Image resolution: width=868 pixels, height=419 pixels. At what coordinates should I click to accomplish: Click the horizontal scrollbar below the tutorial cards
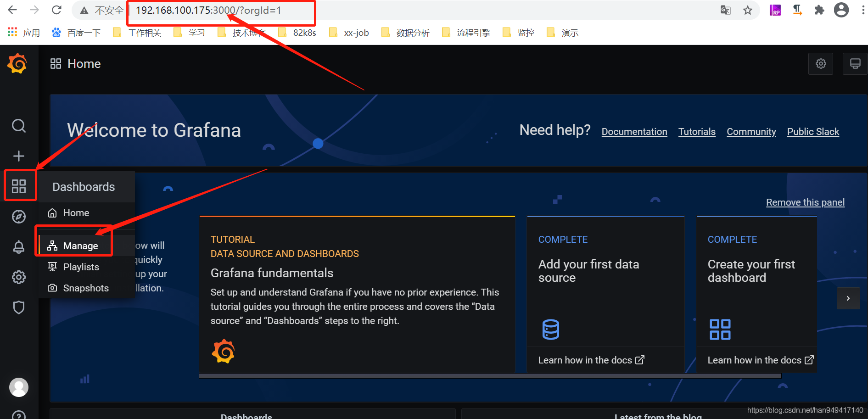(x=490, y=376)
